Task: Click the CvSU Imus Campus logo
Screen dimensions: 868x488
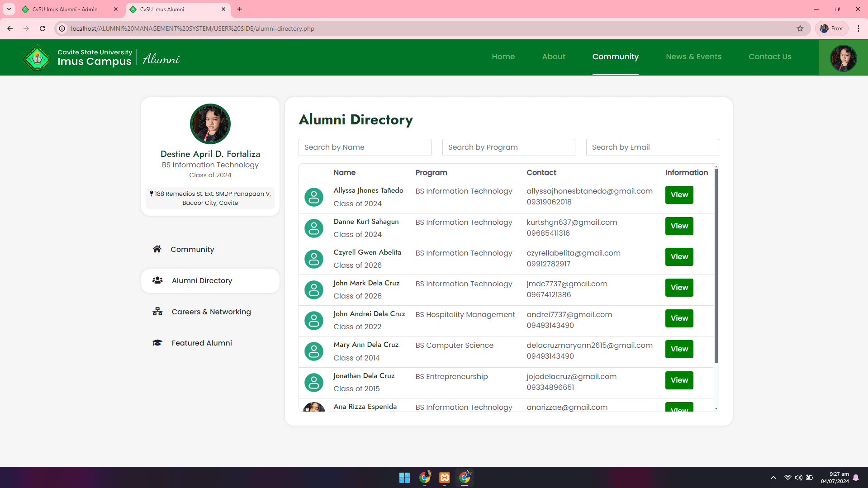Action: (37, 57)
